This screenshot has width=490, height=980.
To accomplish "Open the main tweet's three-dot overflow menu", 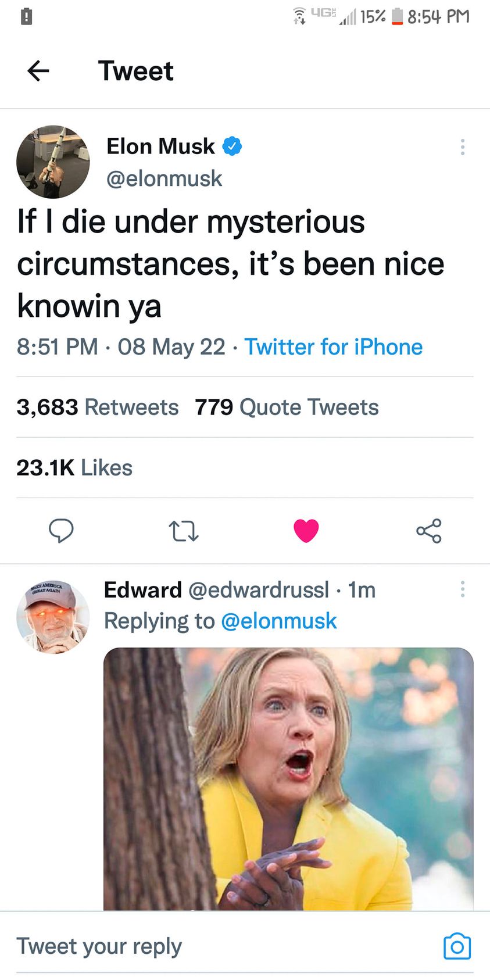I will [463, 147].
